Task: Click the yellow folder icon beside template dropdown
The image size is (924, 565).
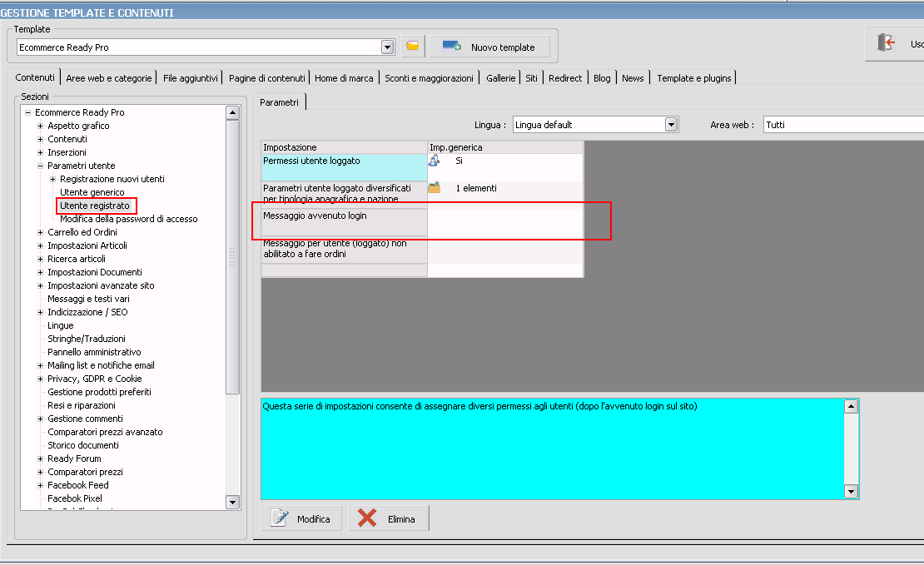Action: pos(413,46)
